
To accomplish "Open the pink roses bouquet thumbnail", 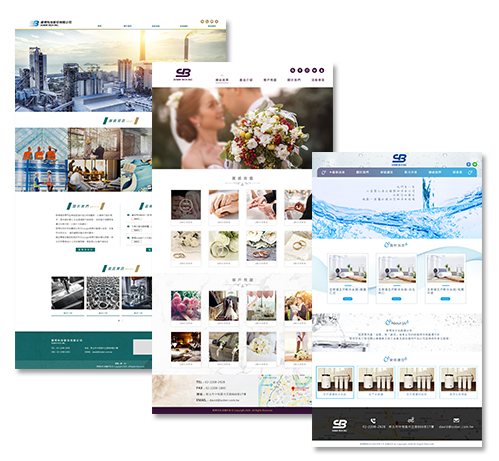I will 186,306.
